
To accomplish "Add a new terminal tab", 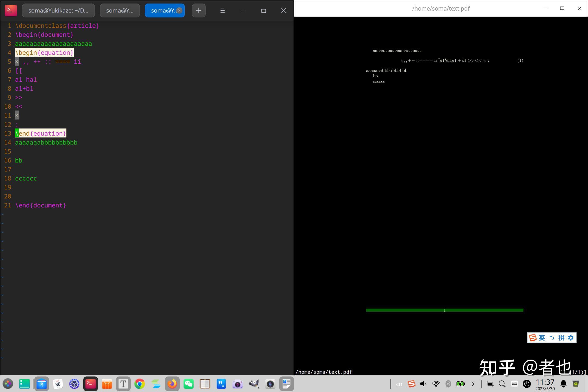I will tap(198, 11).
